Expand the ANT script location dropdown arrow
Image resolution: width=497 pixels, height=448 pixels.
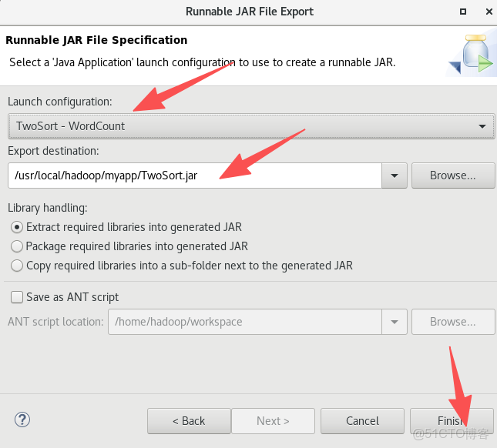pos(395,322)
